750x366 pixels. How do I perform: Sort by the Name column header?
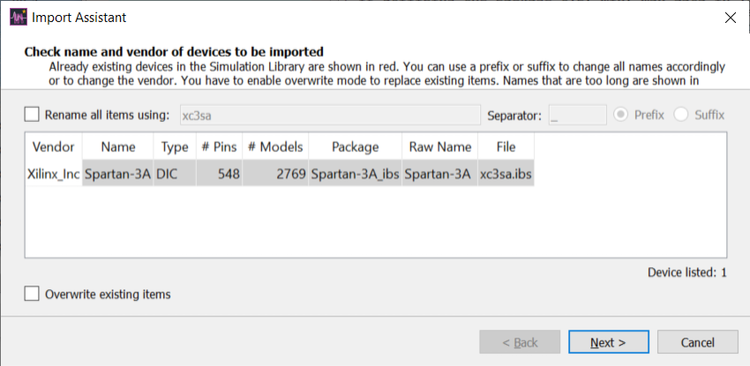click(x=118, y=147)
